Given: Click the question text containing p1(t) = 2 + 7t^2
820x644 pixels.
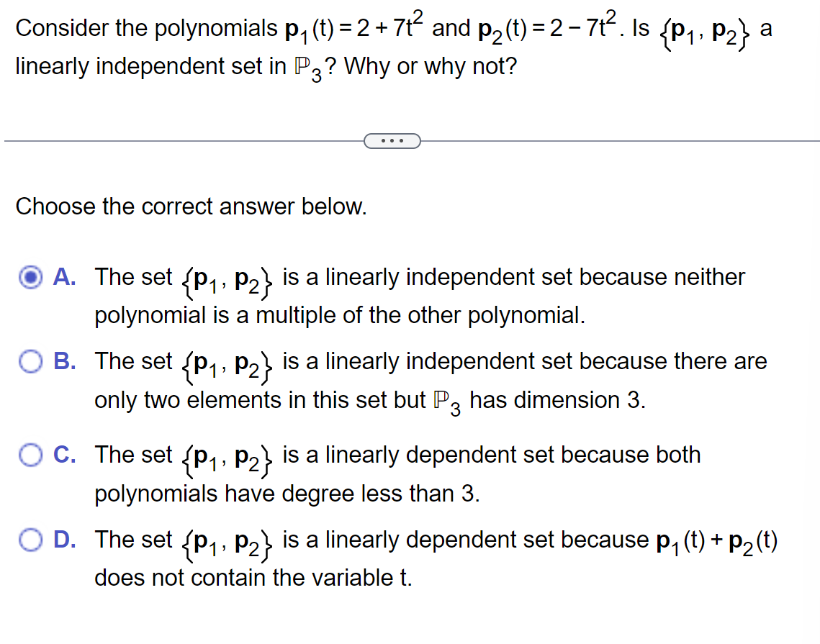Looking at the screenshot, I should point(288,27).
